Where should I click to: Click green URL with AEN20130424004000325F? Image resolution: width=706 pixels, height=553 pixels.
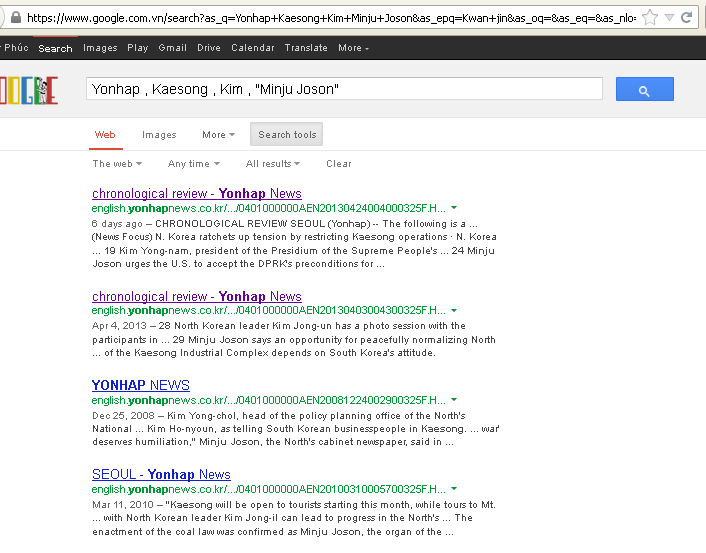(x=268, y=208)
